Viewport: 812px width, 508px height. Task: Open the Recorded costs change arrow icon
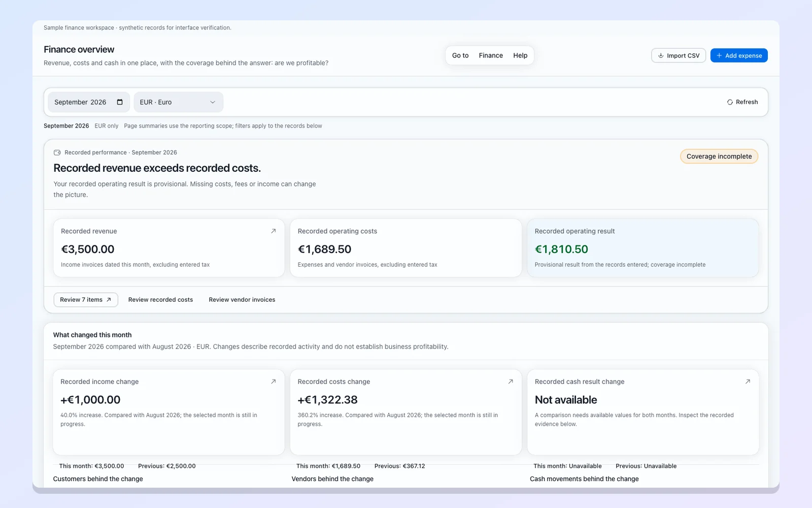pos(511,382)
